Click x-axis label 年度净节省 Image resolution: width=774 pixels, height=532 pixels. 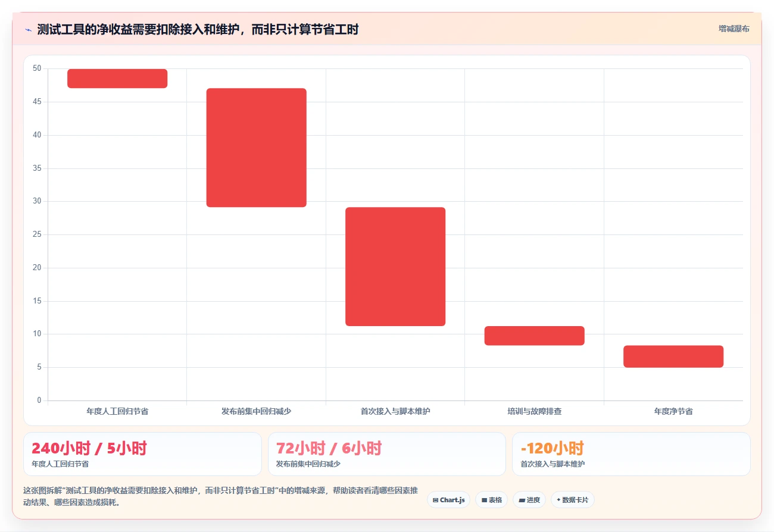coord(673,411)
